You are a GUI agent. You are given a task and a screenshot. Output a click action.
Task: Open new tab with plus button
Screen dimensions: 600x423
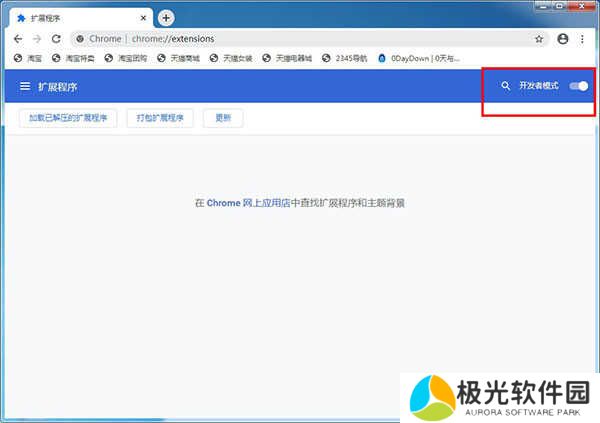coord(166,17)
